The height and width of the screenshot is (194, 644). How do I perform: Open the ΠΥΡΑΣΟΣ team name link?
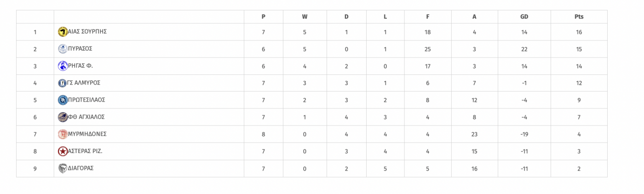(x=80, y=49)
